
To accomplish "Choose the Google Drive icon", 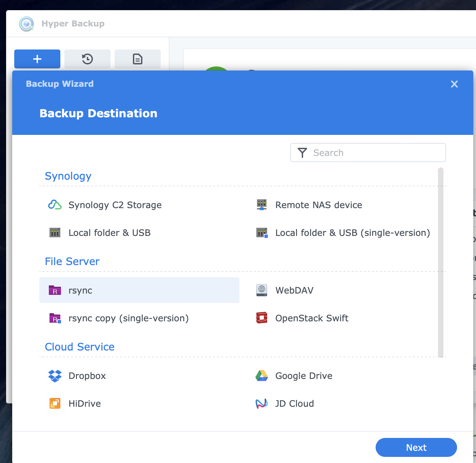I will coord(261,376).
